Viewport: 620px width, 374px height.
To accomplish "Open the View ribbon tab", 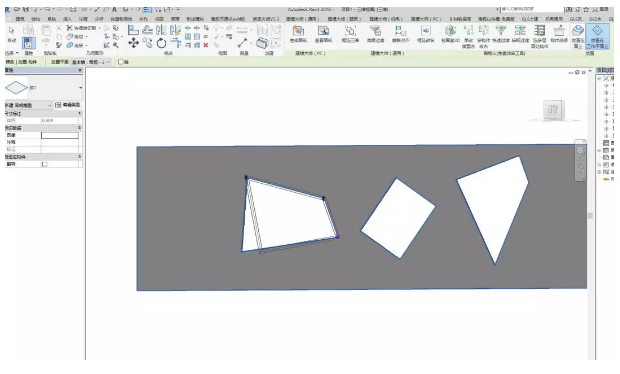I will tap(159, 19).
